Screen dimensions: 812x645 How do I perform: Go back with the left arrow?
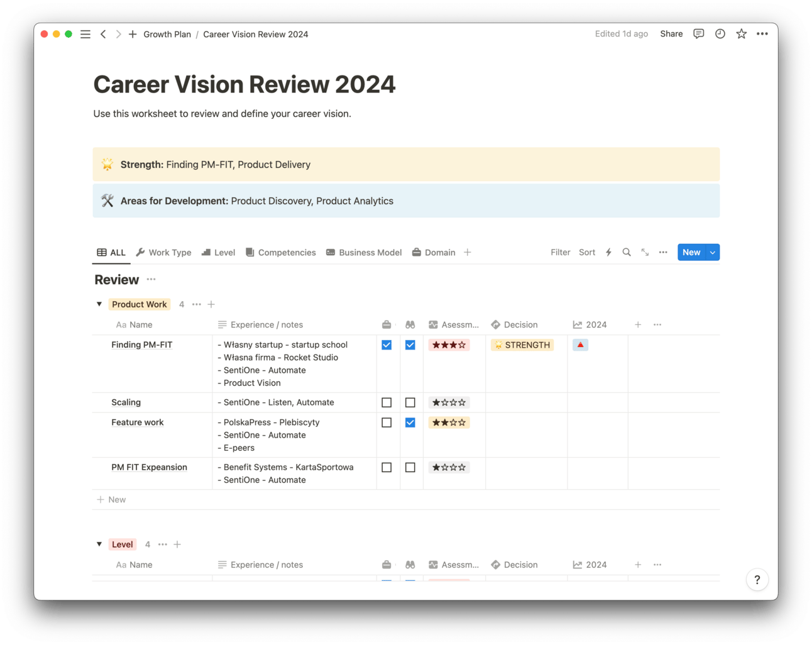click(x=103, y=34)
